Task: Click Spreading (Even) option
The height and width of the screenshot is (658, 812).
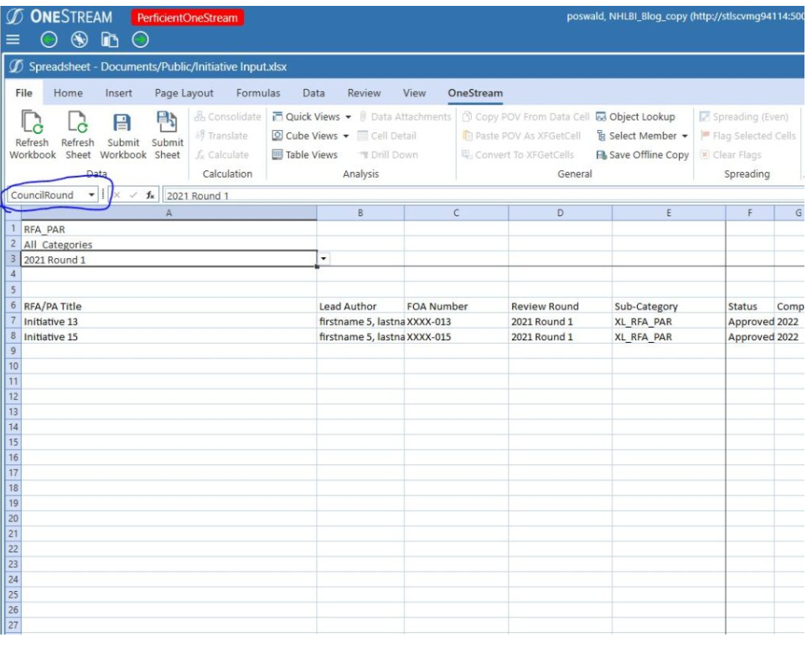Action: 743,117
